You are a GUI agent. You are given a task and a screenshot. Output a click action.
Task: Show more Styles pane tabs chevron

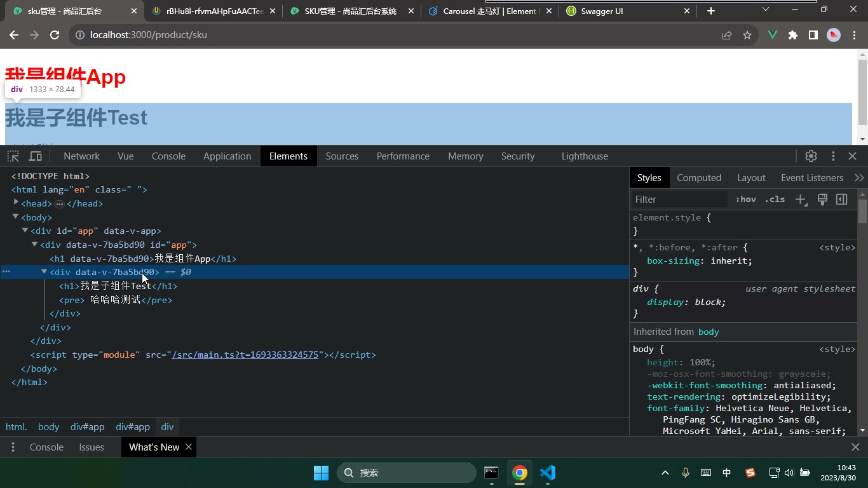point(859,178)
